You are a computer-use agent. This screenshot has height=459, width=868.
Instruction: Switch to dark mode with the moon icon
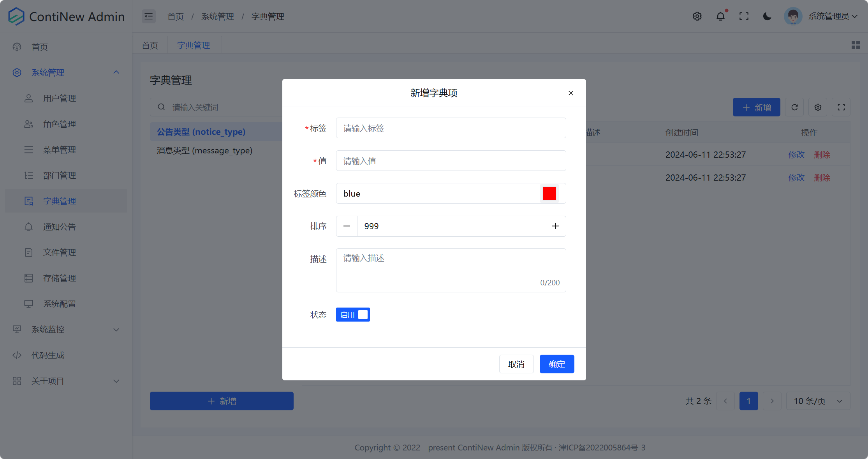[767, 16]
